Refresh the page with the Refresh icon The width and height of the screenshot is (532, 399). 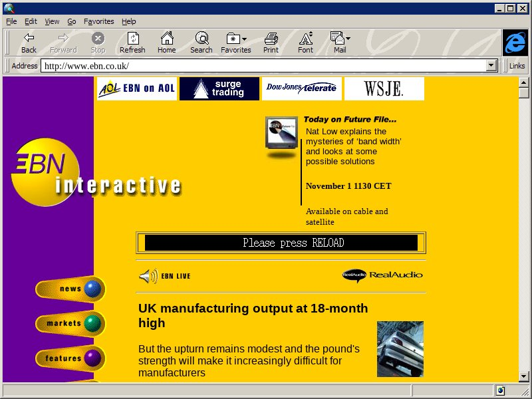132,43
